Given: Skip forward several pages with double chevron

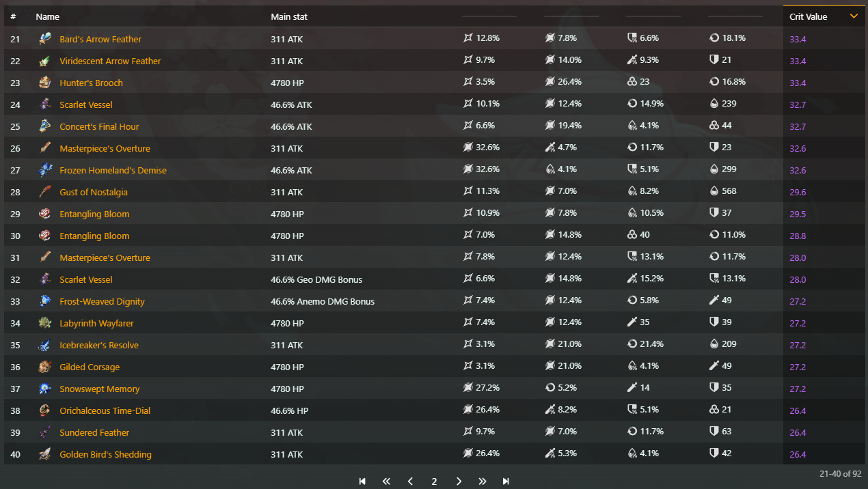Looking at the screenshot, I should coord(483,481).
